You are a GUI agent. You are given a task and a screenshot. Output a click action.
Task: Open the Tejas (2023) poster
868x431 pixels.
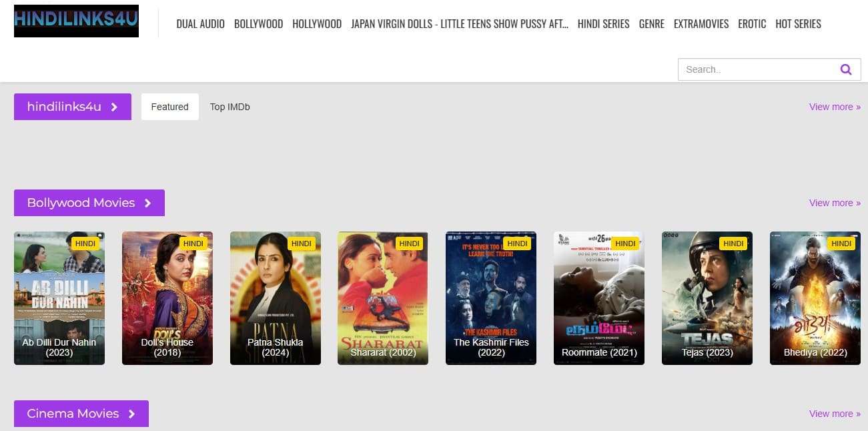tap(707, 298)
